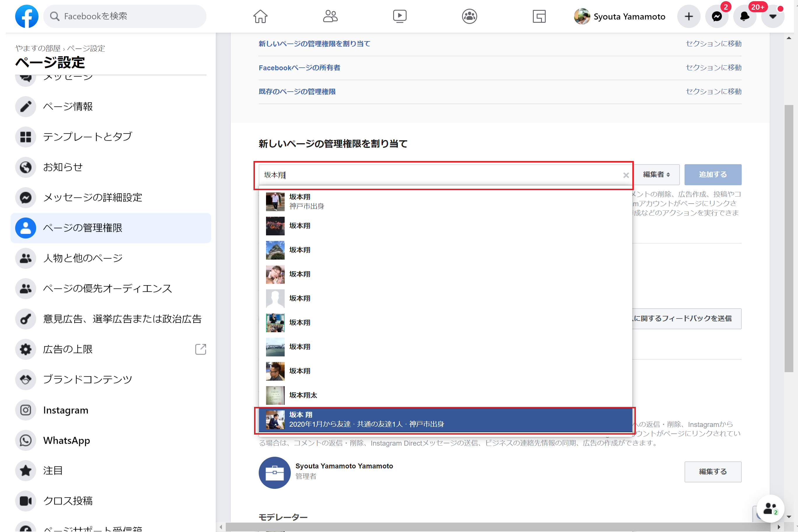Image resolution: width=798 pixels, height=532 pixels.
Task: Click Facebookページの所有者 link
Action: click(299, 67)
